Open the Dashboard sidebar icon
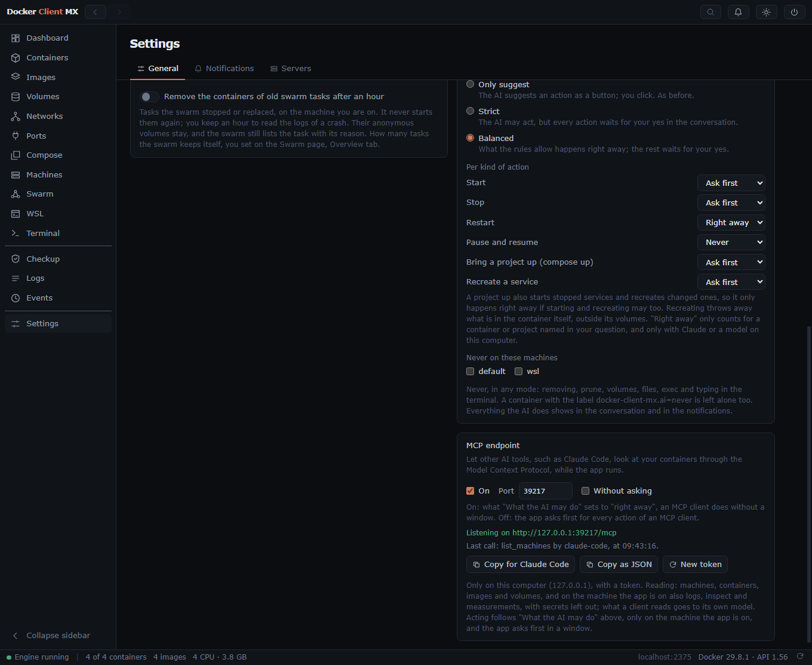Viewport: 812px width, 665px height. tap(16, 38)
